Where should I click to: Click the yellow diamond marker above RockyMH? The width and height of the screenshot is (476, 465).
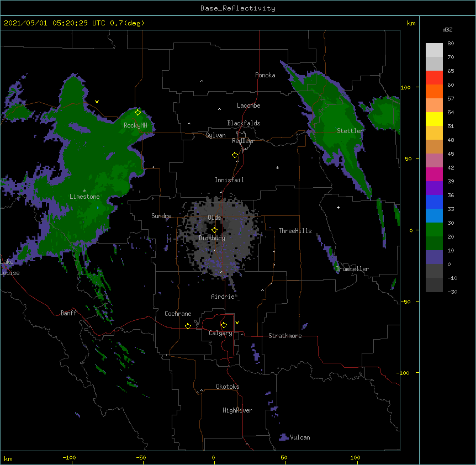pyautogui.click(x=138, y=113)
